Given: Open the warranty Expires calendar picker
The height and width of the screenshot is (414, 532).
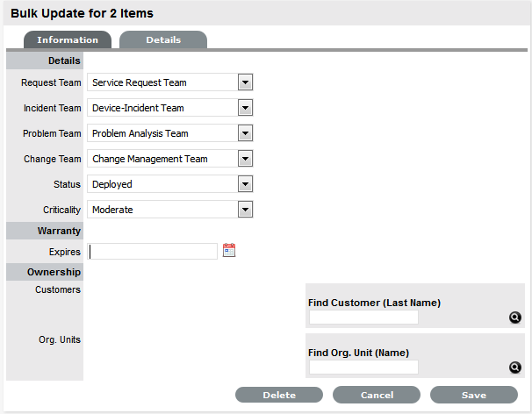Looking at the screenshot, I should pos(229,251).
